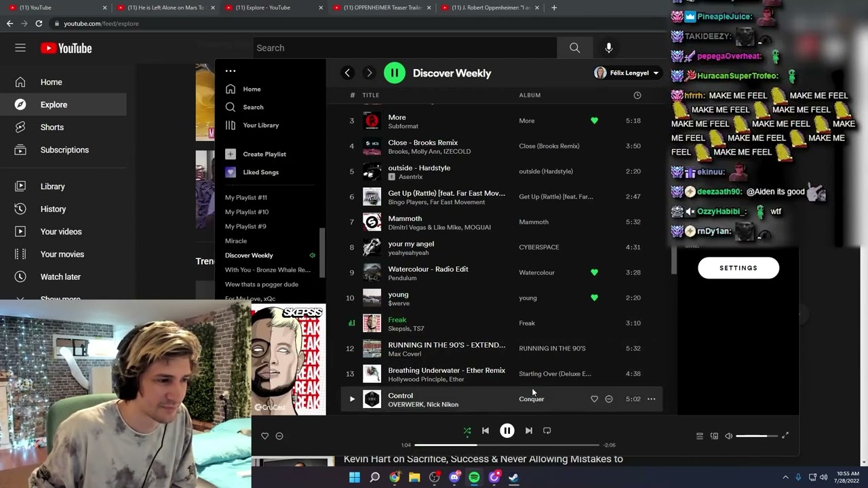
Task: Open the YouTube hamburger guide menu
Action: tap(20, 48)
